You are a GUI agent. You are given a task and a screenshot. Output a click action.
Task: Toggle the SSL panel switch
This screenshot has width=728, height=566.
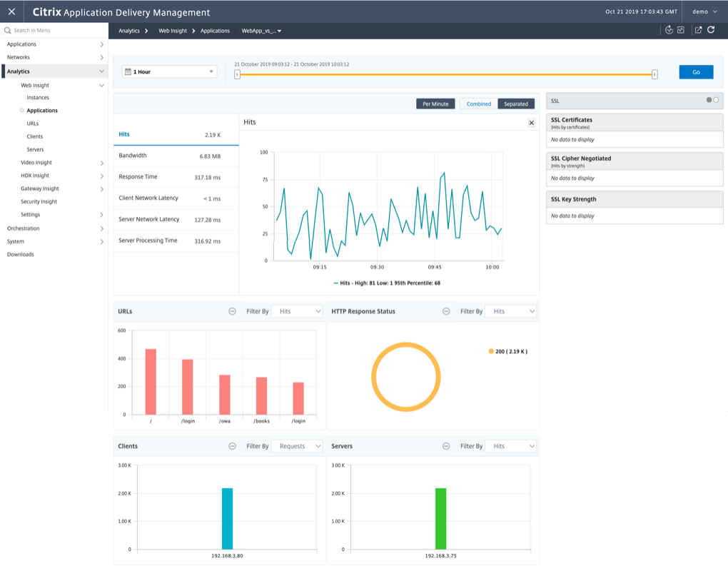tap(713, 100)
